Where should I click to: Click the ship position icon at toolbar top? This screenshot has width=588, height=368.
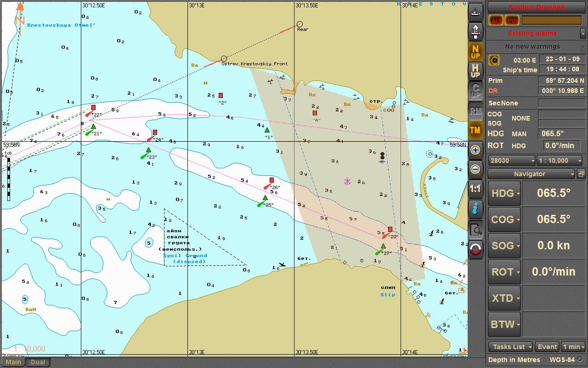(476, 10)
